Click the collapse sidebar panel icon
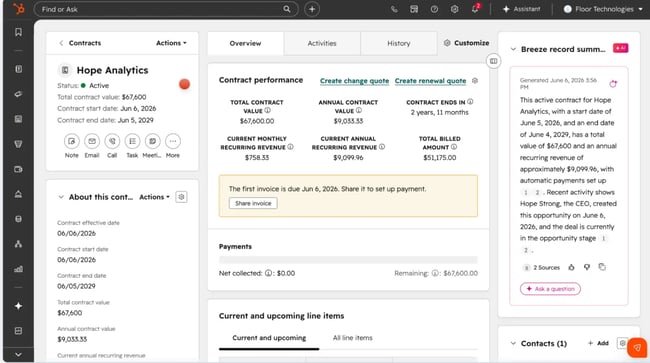Viewport: 650px width, 363px height. (493, 61)
